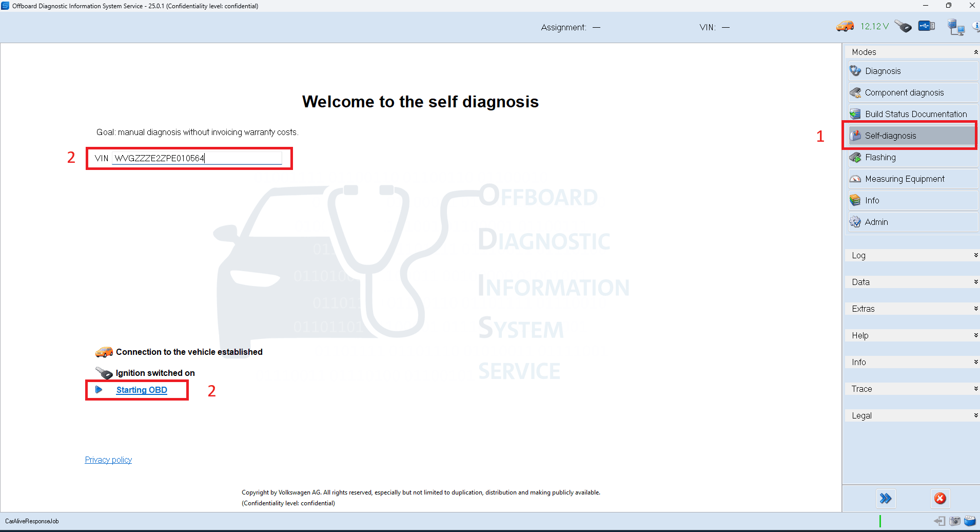Screen dimensions: 980x532
Task: Select Component diagnosis mode
Action: tap(912, 92)
